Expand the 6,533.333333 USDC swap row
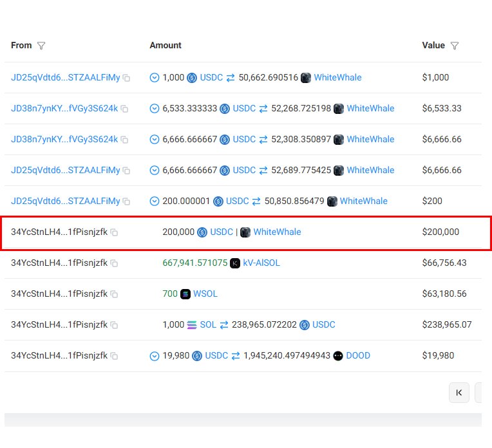This screenshot has height=448, width=492. (x=155, y=109)
